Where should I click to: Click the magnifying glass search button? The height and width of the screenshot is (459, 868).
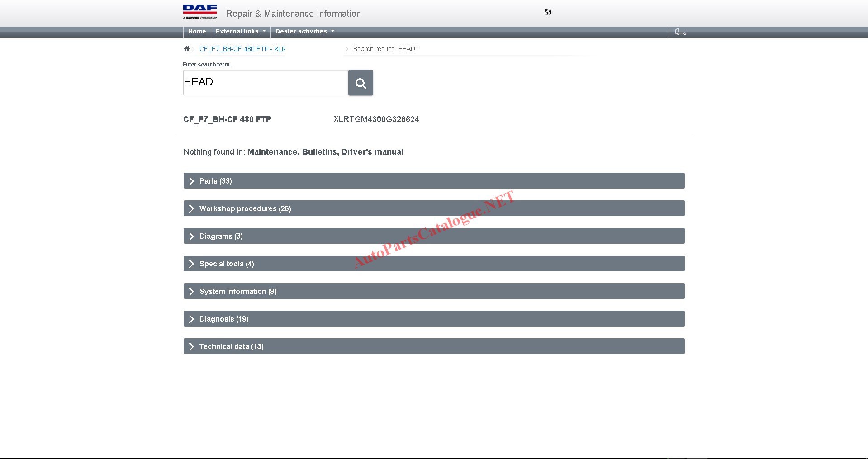coord(360,83)
